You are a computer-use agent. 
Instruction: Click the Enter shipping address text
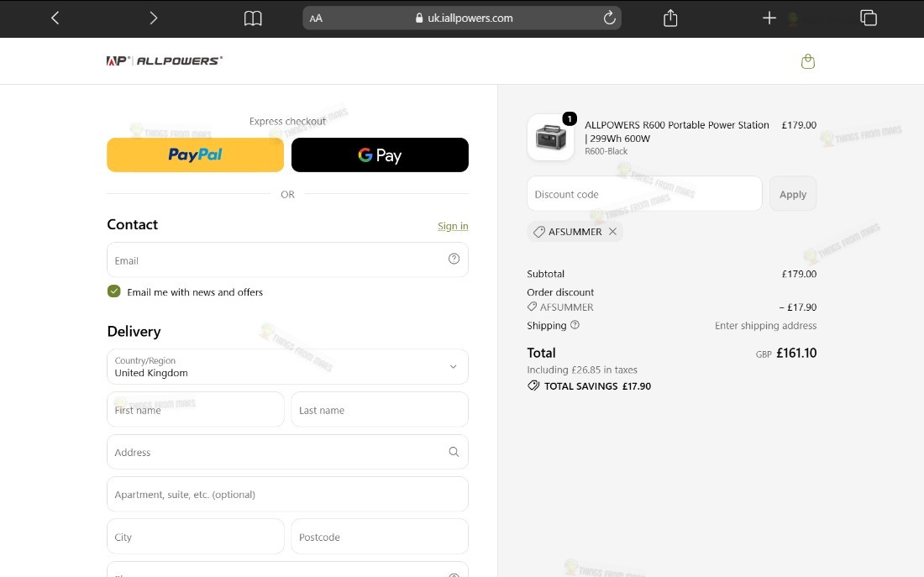point(765,325)
